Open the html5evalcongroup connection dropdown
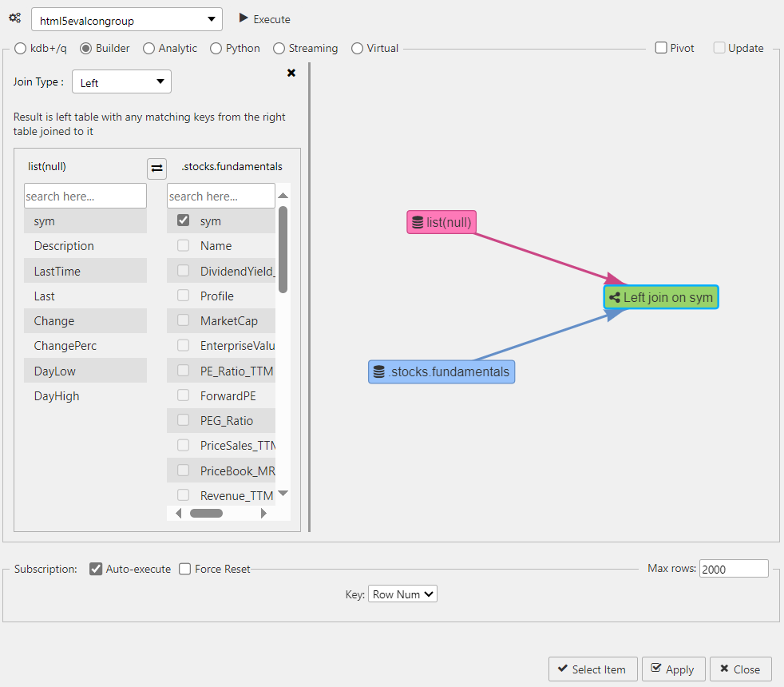Viewport: 784px width, 687px height. (125, 18)
